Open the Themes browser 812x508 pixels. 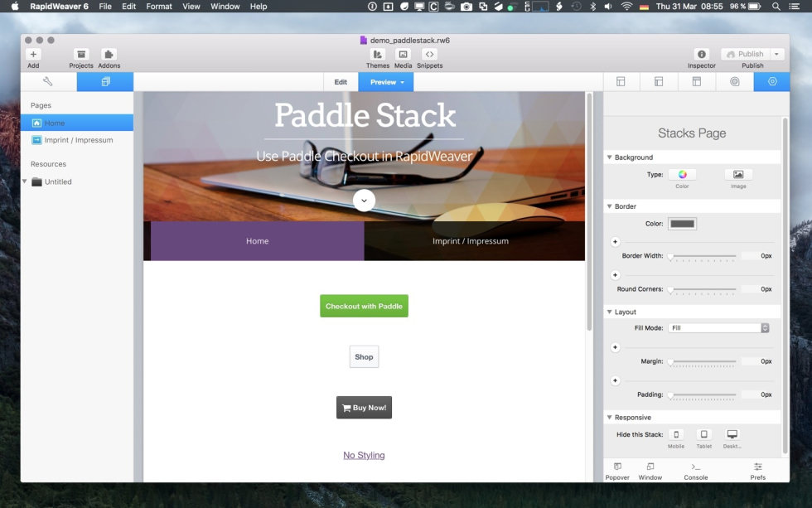[x=378, y=55]
